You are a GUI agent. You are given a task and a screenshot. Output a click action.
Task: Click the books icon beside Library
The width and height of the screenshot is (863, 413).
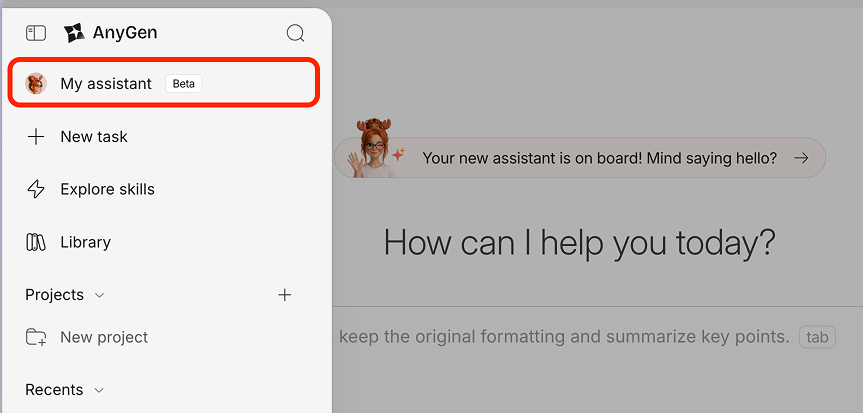coord(36,242)
